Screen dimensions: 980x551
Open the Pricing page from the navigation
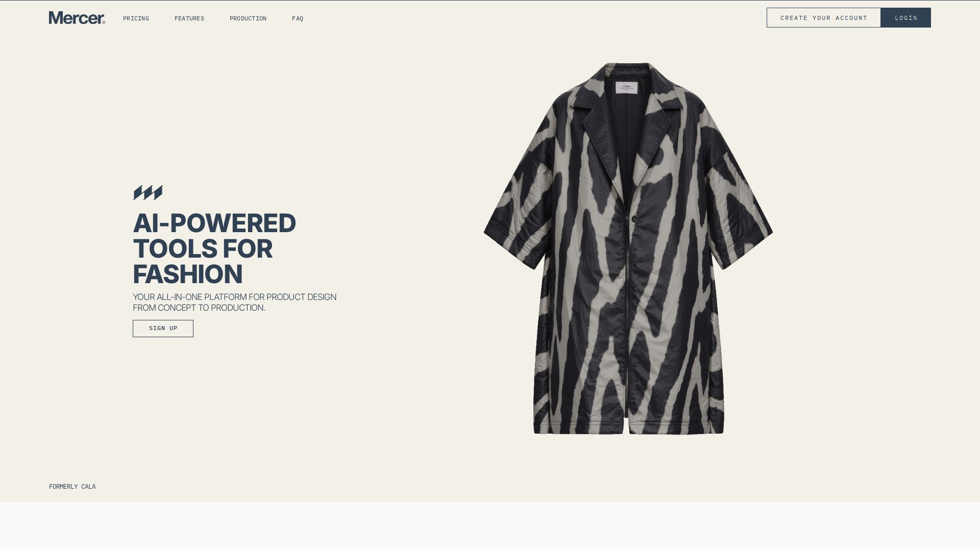(136, 18)
